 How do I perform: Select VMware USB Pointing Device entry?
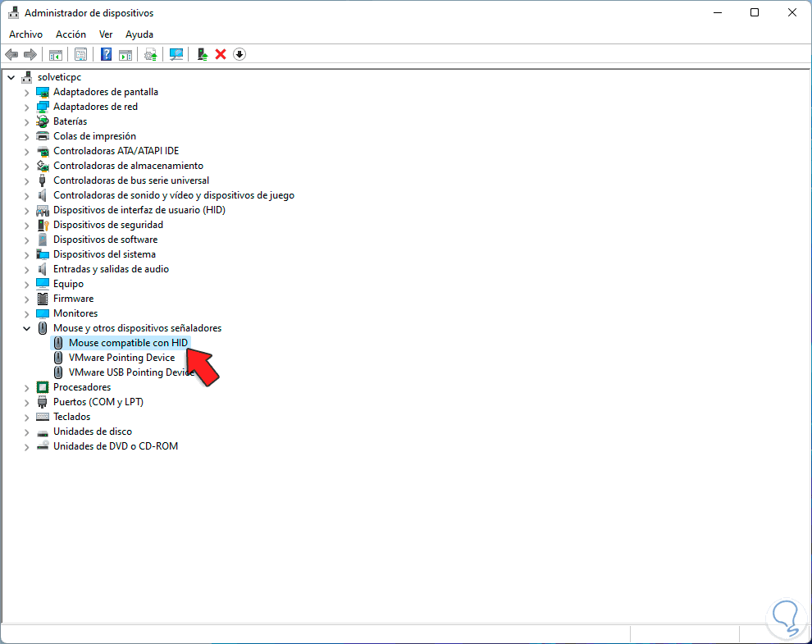click(x=131, y=372)
